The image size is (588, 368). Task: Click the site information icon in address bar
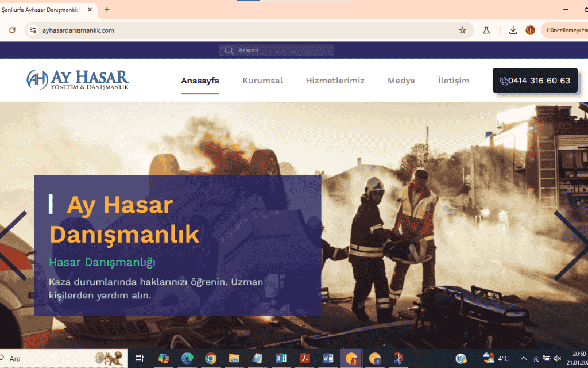33,30
